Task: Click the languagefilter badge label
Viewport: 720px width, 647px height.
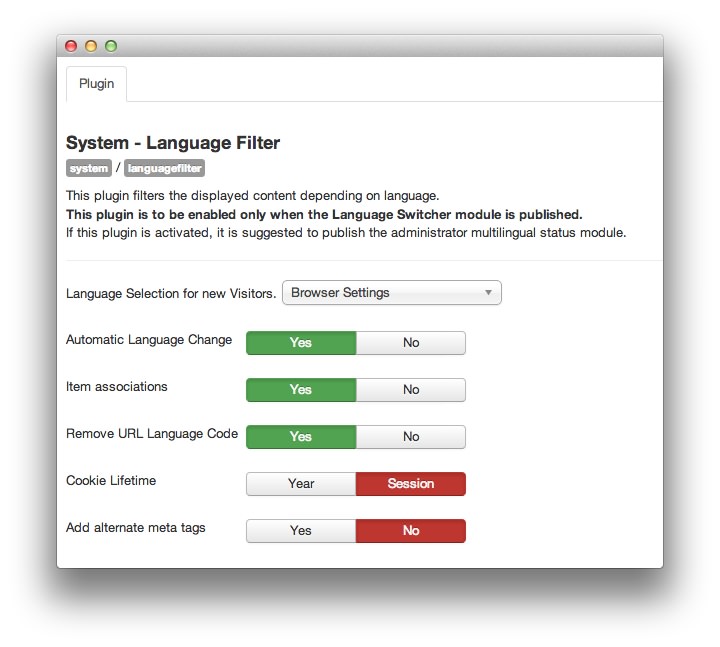Action: (x=164, y=169)
